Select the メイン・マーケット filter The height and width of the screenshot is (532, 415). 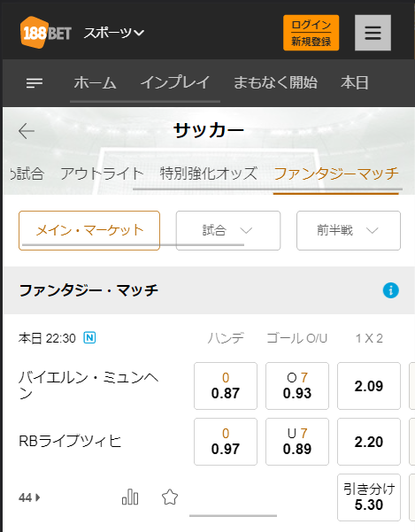89,231
